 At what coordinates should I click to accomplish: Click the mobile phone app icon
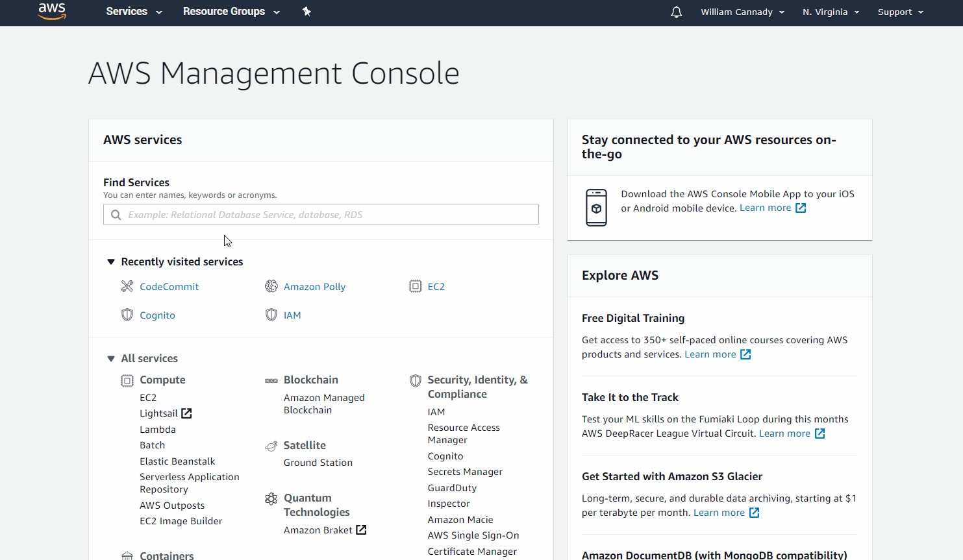click(596, 208)
